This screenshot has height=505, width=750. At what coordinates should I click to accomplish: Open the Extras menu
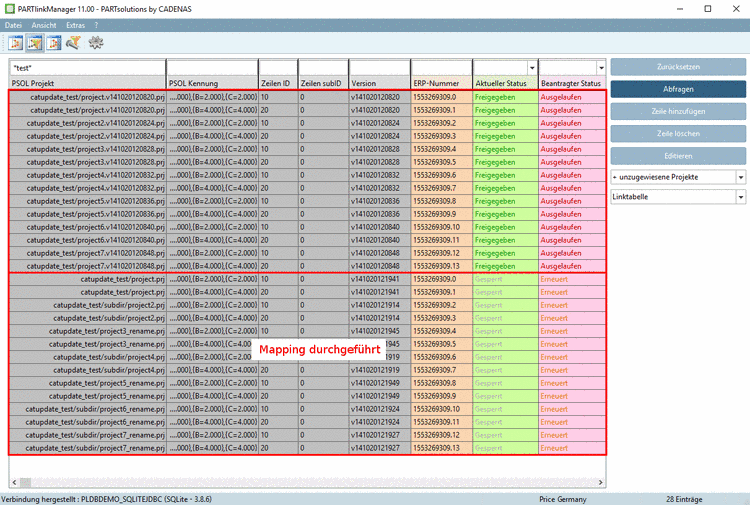point(75,24)
